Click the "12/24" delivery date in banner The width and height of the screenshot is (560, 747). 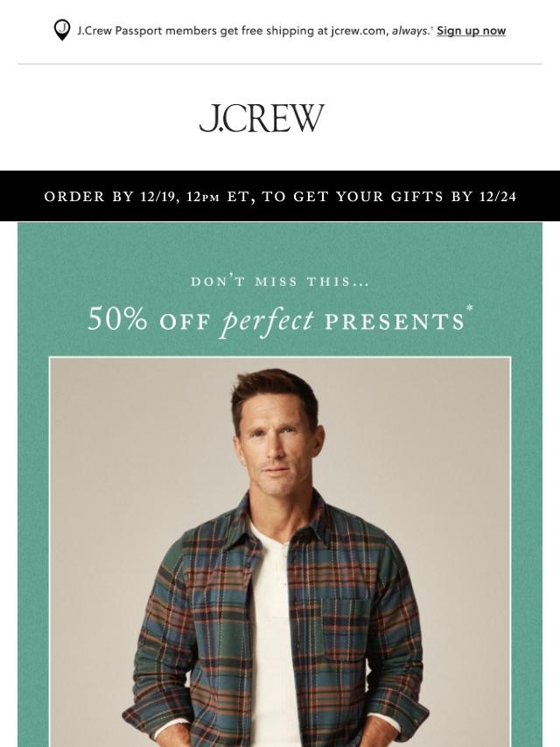[x=498, y=196]
